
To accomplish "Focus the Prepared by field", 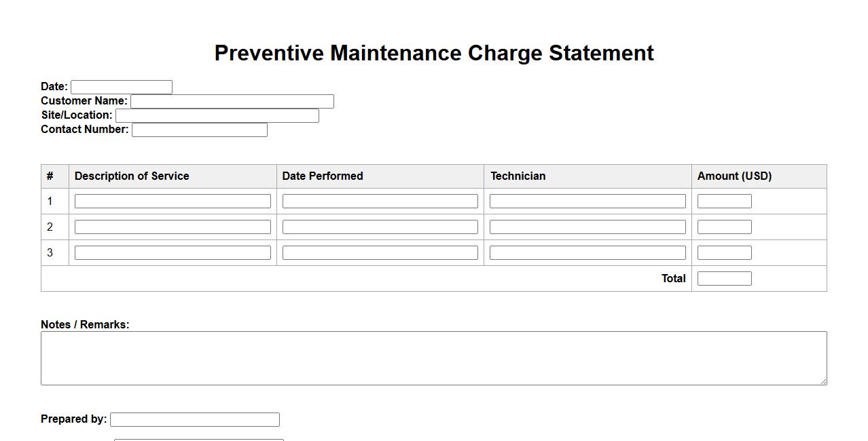I will coord(195,420).
